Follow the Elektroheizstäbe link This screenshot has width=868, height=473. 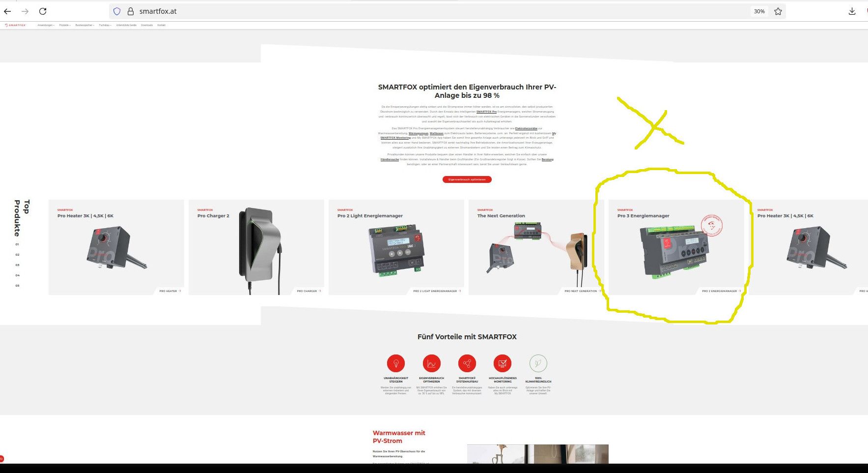(526, 128)
